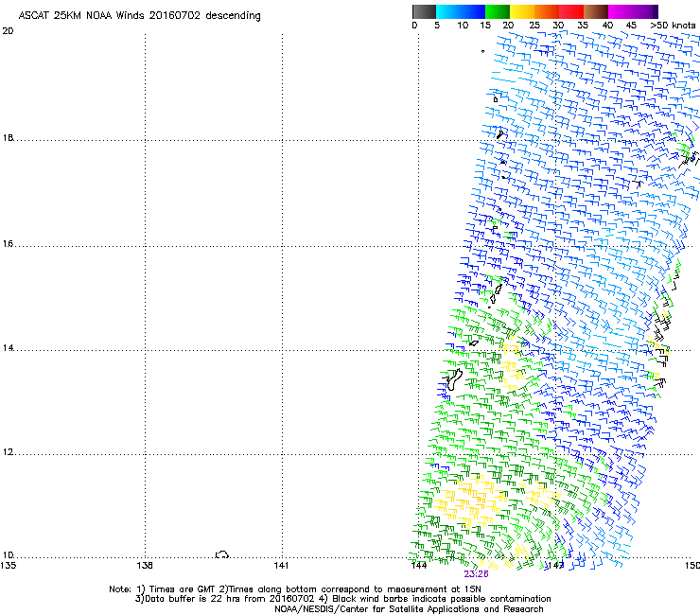Click the '45' knots legend label
This screenshot has width=700, height=615.
pos(631,26)
